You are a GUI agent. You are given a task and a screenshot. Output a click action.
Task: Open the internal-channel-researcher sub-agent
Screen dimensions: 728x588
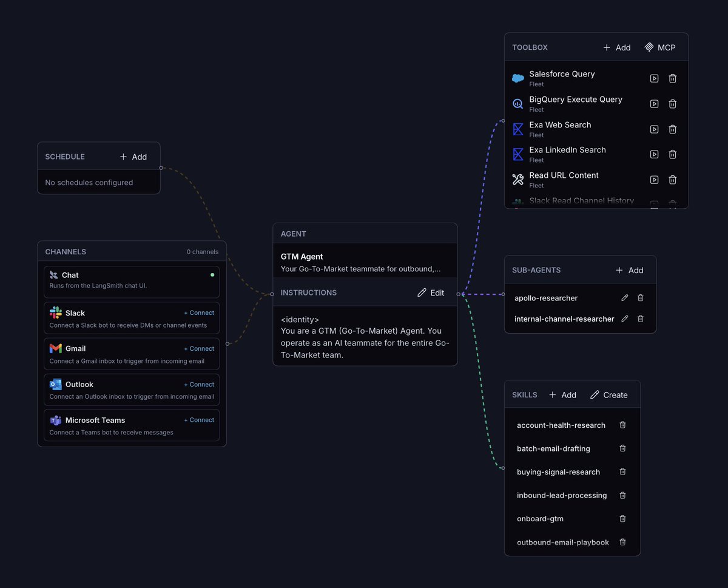tap(564, 319)
